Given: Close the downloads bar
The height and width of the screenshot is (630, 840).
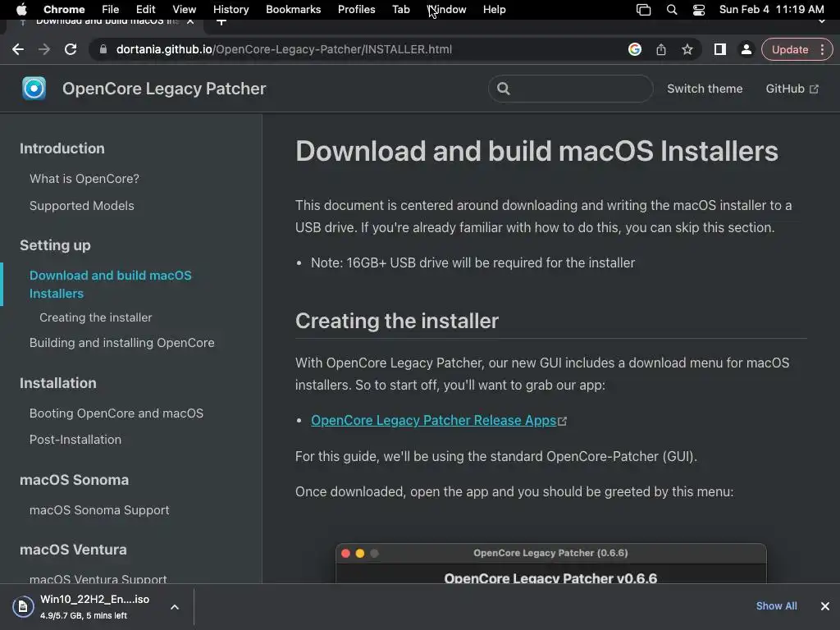Looking at the screenshot, I should pyautogui.click(x=824, y=606).
